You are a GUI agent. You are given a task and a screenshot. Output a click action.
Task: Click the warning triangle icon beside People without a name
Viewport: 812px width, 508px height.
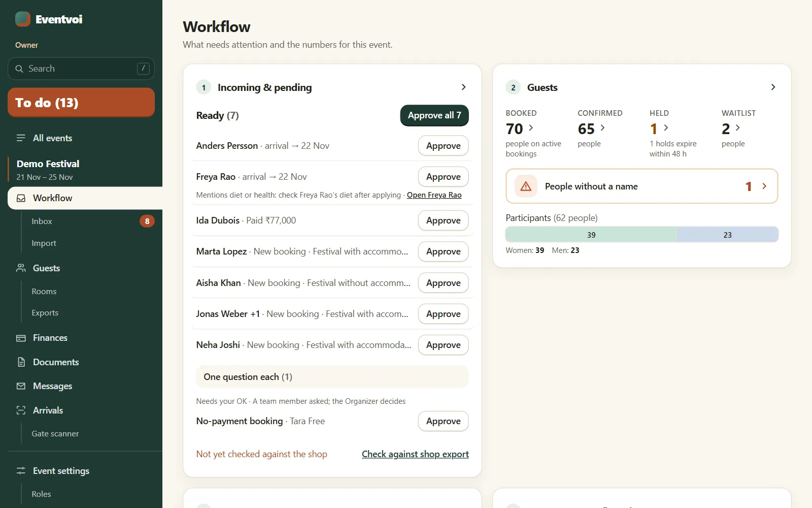click(x=526, y=186)
